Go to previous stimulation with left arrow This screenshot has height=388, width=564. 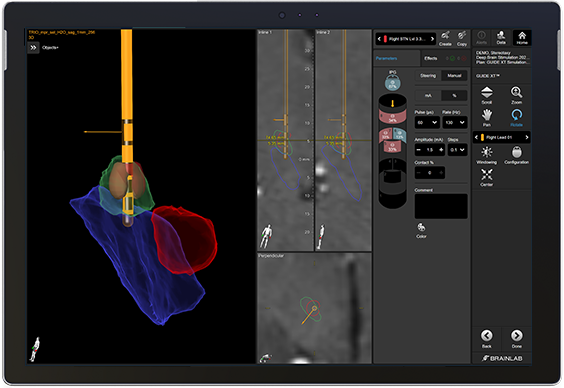[x=379, y=39]
